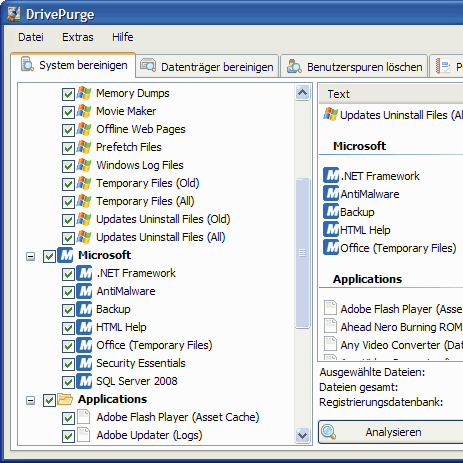This screenshot has width=463, height=463.
Task: Click the M icon beside Backup in tree
Action: pyautogui.click(x=84, y=309)
